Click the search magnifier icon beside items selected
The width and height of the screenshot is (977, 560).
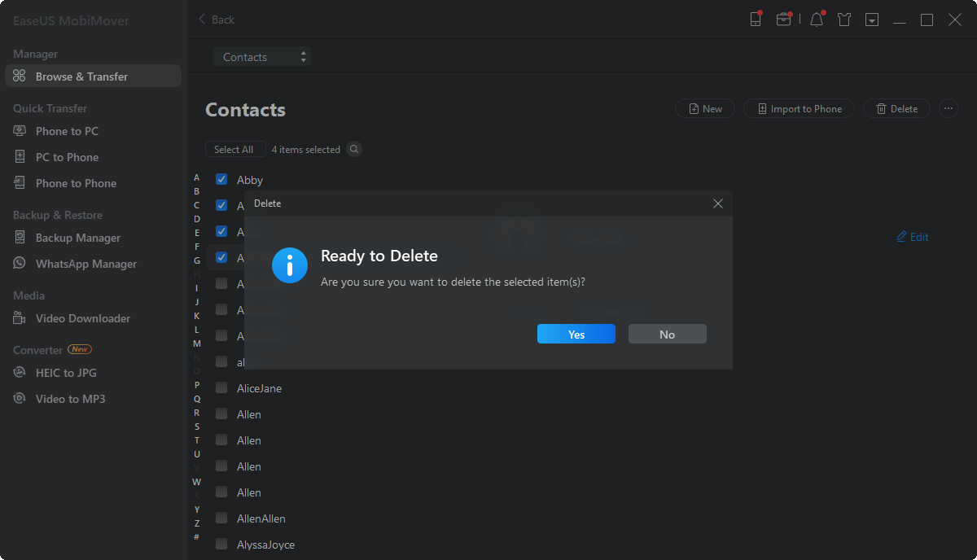354,149
